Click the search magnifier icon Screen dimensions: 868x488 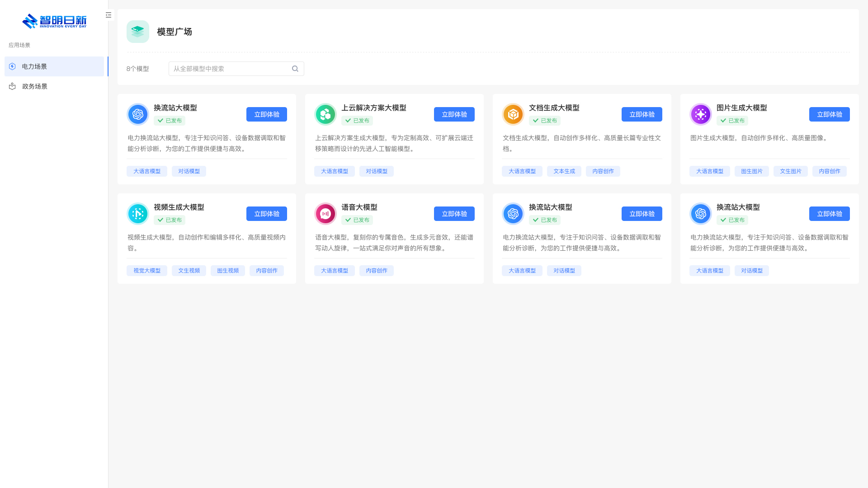tap(295, 69)
